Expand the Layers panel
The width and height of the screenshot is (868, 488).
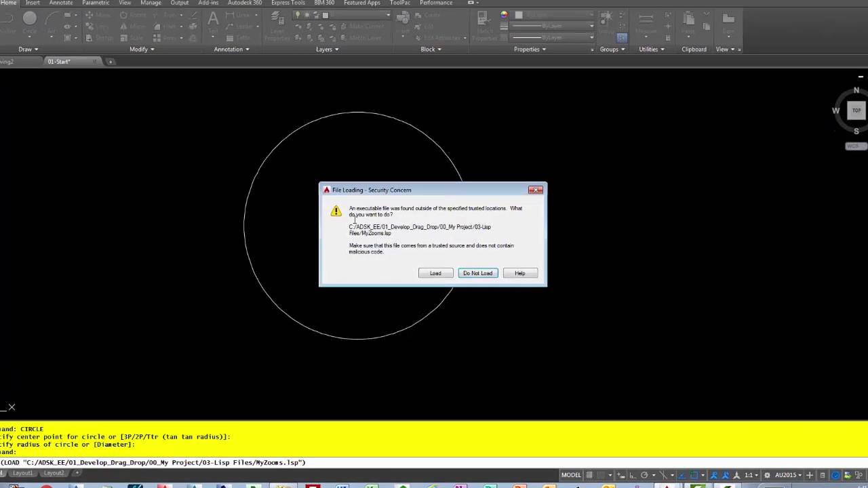coord(328,49)
